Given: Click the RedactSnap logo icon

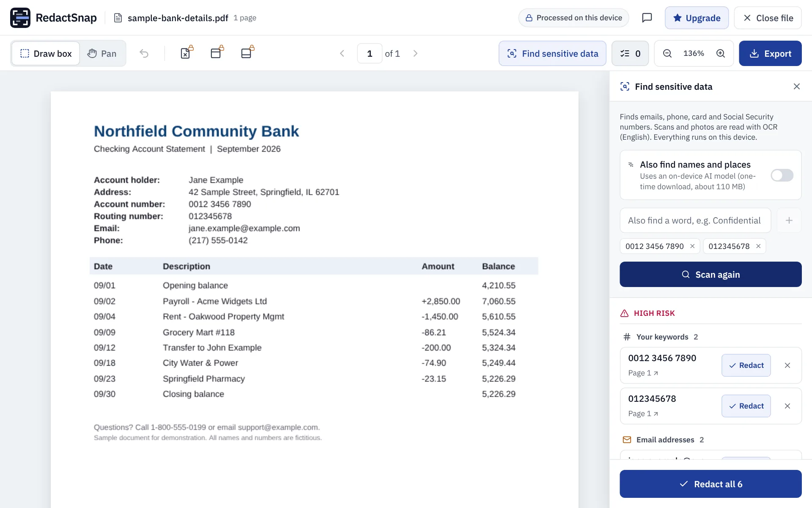Looking at the screenshot, I should (x=20, y=18).
